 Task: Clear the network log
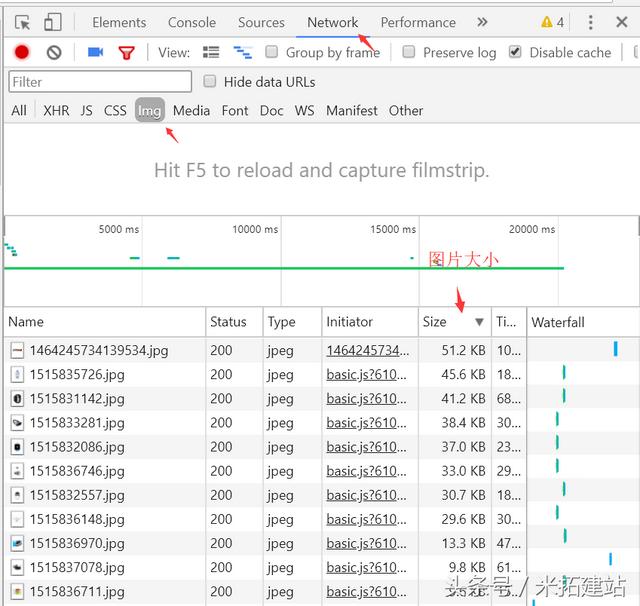click(x=54, y=52)
